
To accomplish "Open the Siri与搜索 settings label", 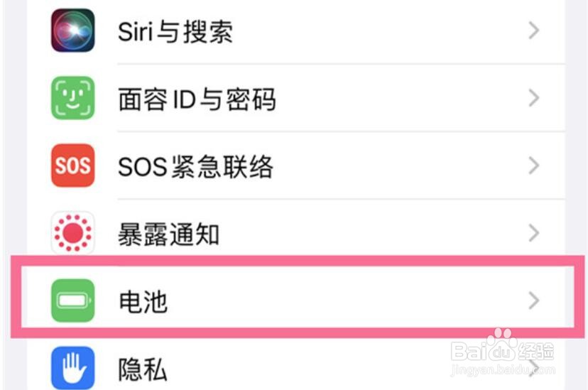I will coord(175,31).
